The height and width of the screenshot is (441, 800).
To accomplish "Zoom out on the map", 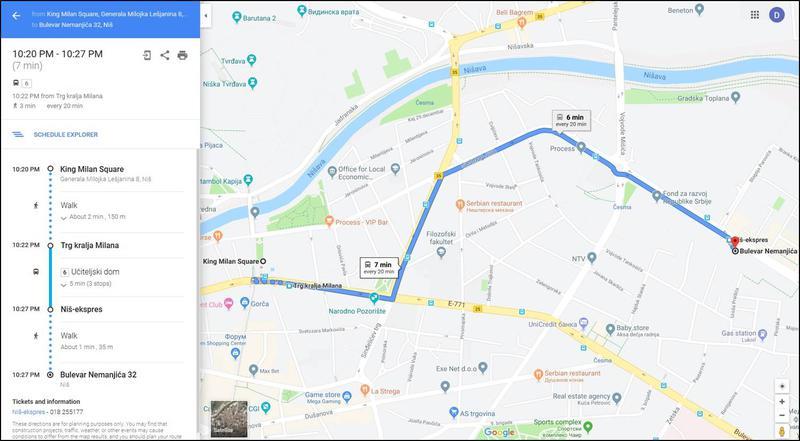I will [782, 416].
